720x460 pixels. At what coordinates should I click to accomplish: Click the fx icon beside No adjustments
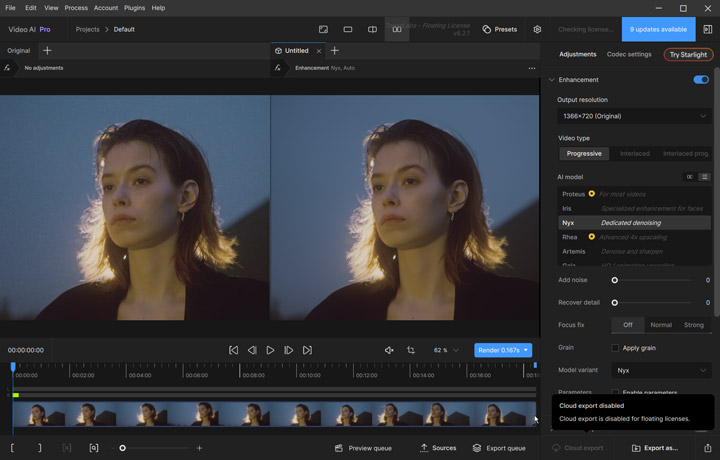(x=7, y=68)
